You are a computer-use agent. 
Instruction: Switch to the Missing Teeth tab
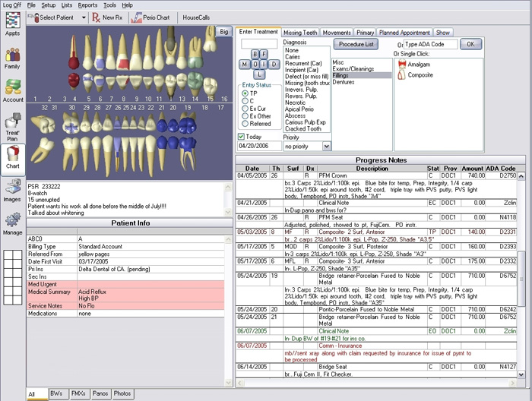click(300, 33)
